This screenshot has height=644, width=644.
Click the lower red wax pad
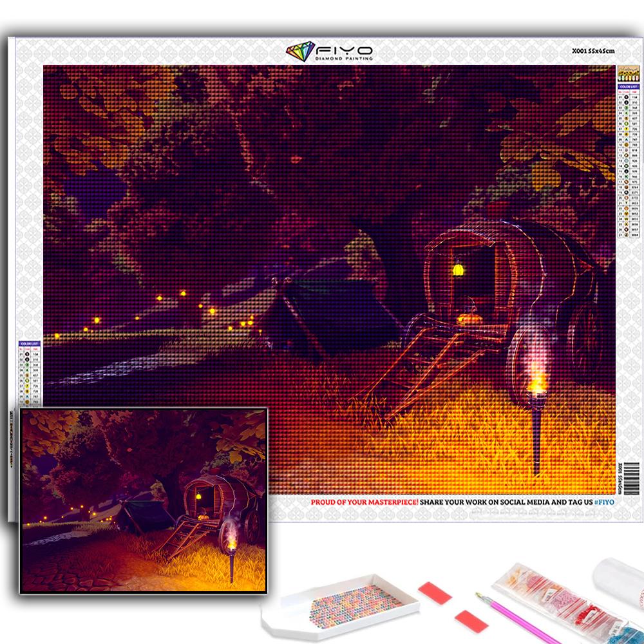point(471,621)
